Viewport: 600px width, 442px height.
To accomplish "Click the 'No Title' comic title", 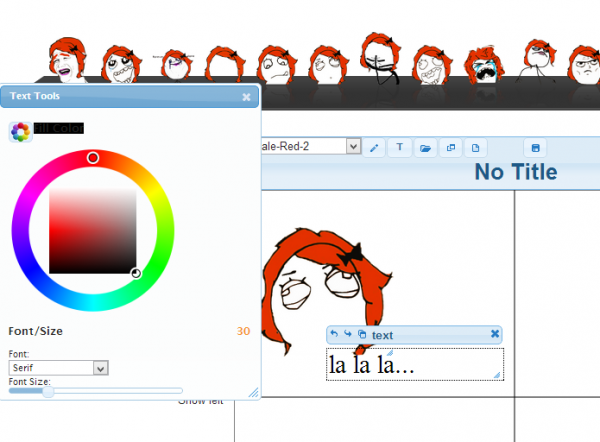I will coord(516,172).
